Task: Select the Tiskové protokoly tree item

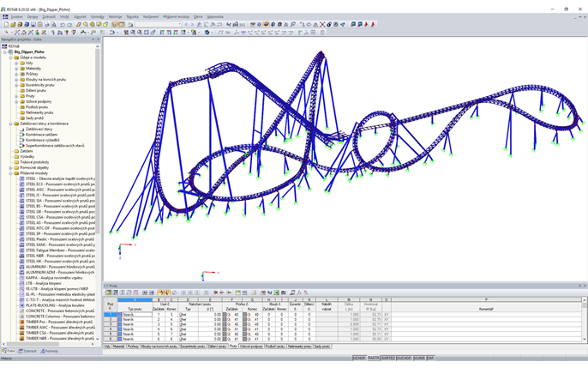Action: tap(34, 162)
